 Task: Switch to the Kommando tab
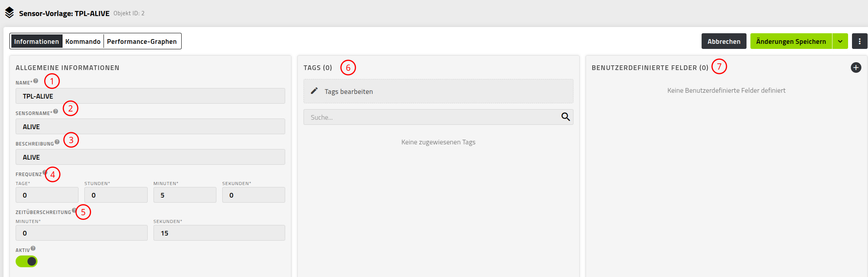(x=83, y=41)
